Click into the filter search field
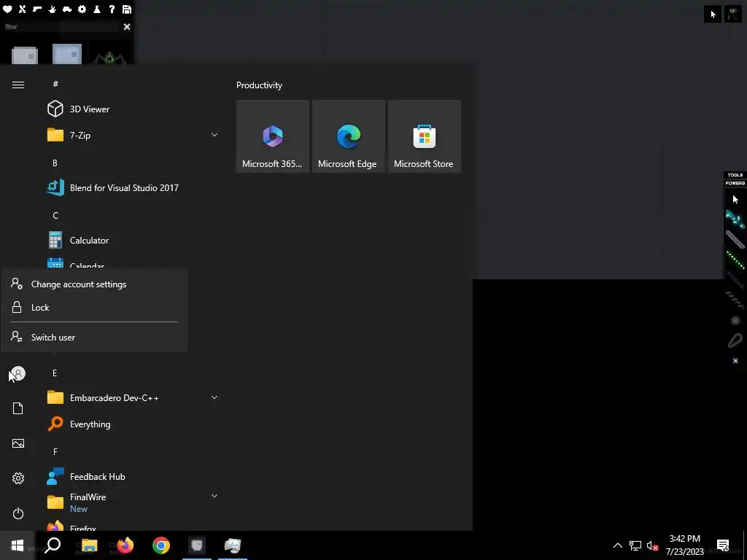Viewport: 747px width, 560px height. pyautogui.click(x=61, y=27)
